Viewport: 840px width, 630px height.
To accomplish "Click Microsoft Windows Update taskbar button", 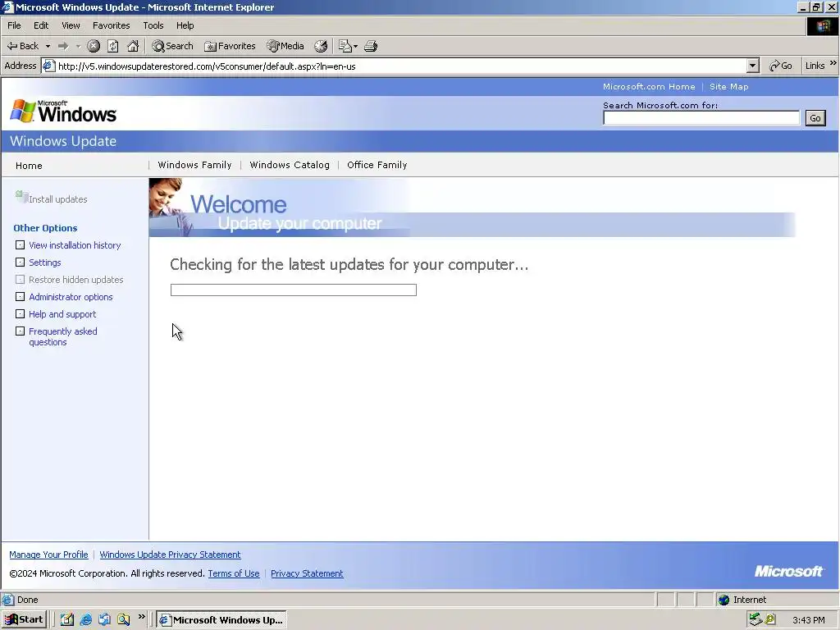I will click(x=221, y=619).
